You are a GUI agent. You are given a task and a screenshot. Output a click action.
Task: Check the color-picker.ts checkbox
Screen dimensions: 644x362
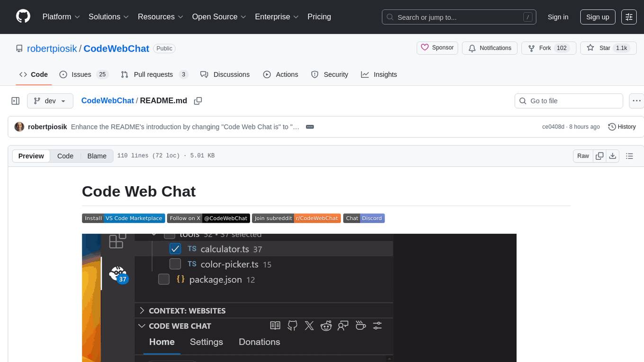tap(175, 264)
